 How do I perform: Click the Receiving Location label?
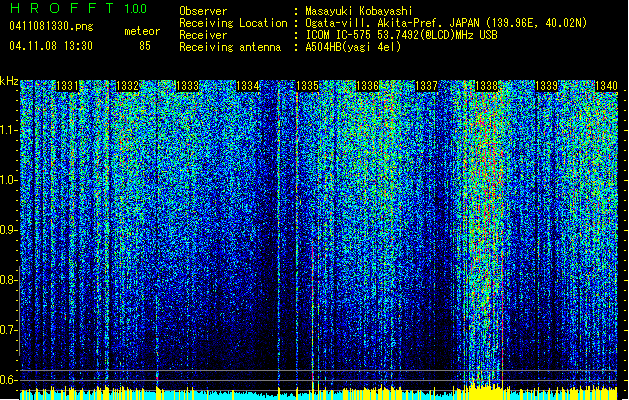coord(233,23)
